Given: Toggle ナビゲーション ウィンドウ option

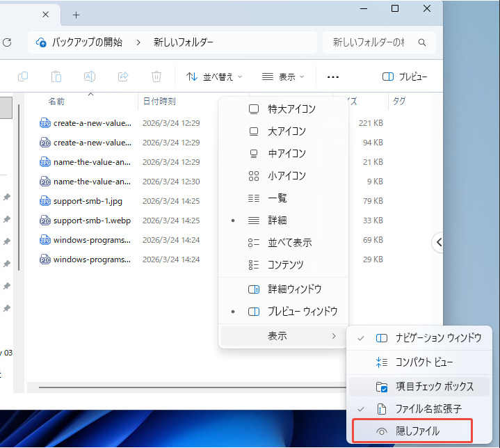Looking at the screenshot, I should [x=419, y=338].
